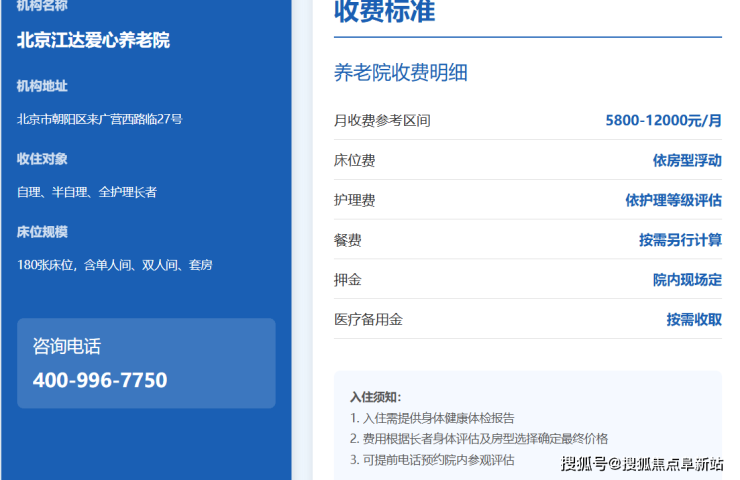
Task: Select the 养老院收费明细 subtitle
Action: pos(401,73)
